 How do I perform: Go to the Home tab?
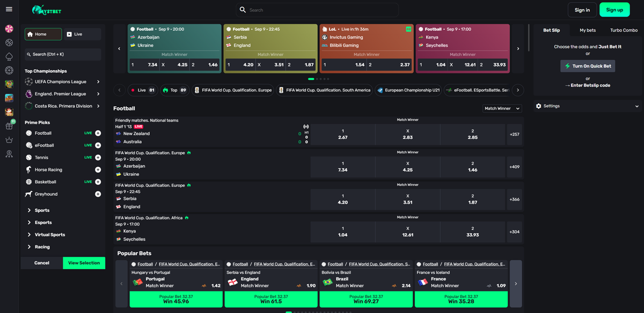(x=43, y=34)
